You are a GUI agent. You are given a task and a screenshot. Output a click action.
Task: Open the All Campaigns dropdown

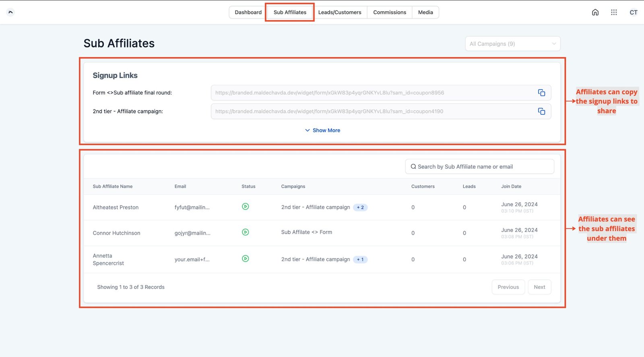(512, 44)
